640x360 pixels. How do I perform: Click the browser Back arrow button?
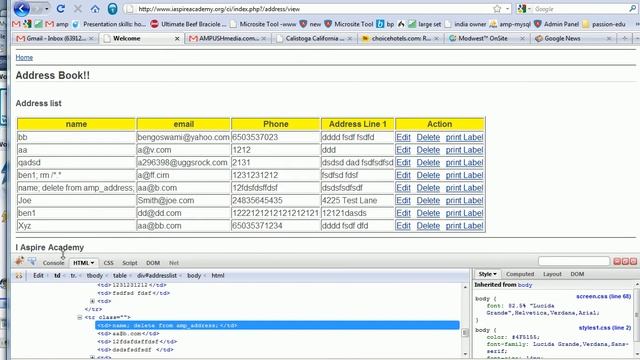coord(21,8)
